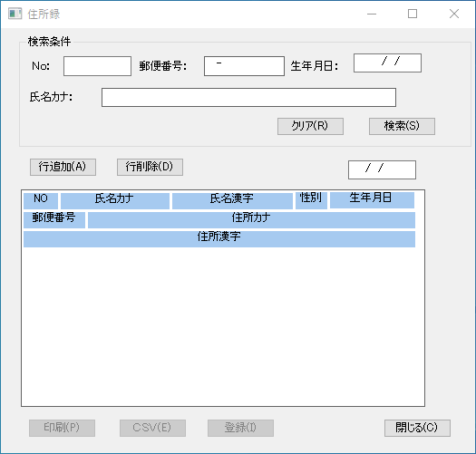Click the 郵便番号 grid header cell

point(54,220)
